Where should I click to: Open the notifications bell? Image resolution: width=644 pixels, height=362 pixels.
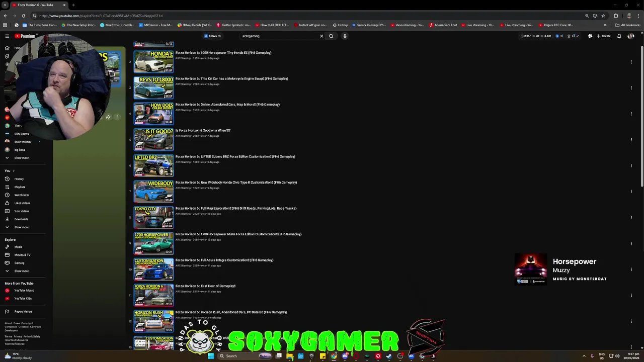(x=619, y=36)
